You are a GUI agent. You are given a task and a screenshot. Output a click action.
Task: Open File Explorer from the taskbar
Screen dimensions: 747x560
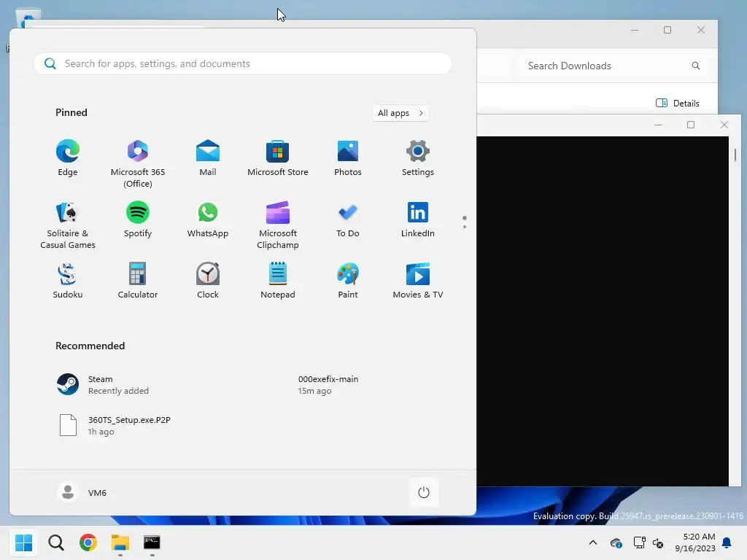[x=120, y=542]
